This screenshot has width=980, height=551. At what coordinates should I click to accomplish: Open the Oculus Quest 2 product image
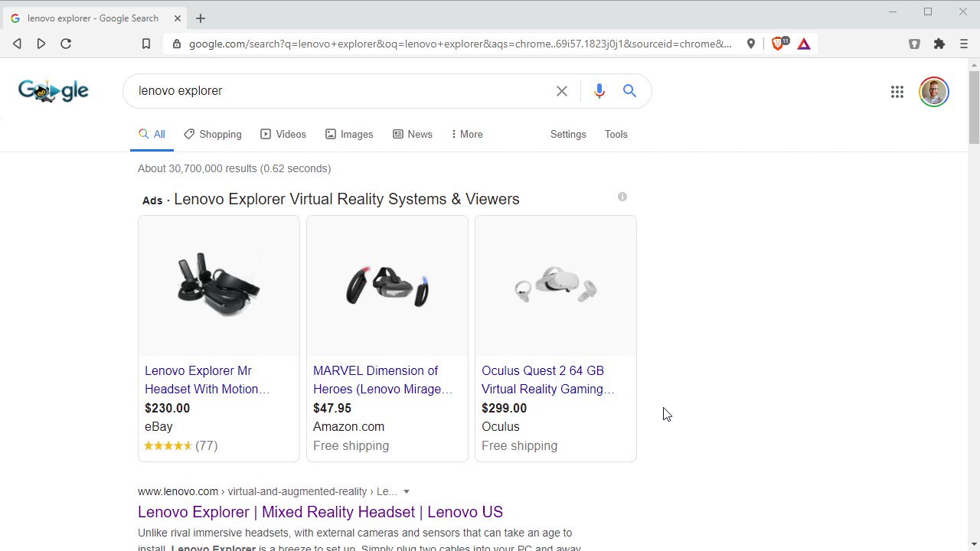point(556,286)
